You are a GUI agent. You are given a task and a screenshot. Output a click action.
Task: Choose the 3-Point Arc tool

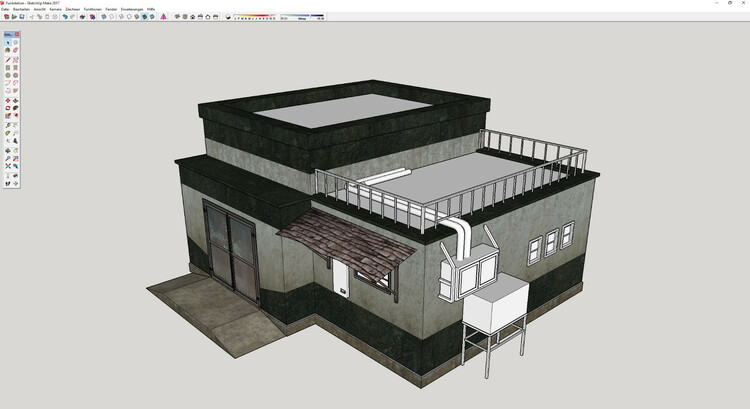coord(8,90)
